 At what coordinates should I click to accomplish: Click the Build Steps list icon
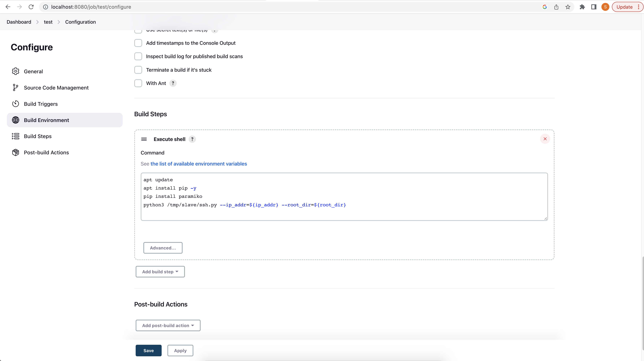(16, 136)
